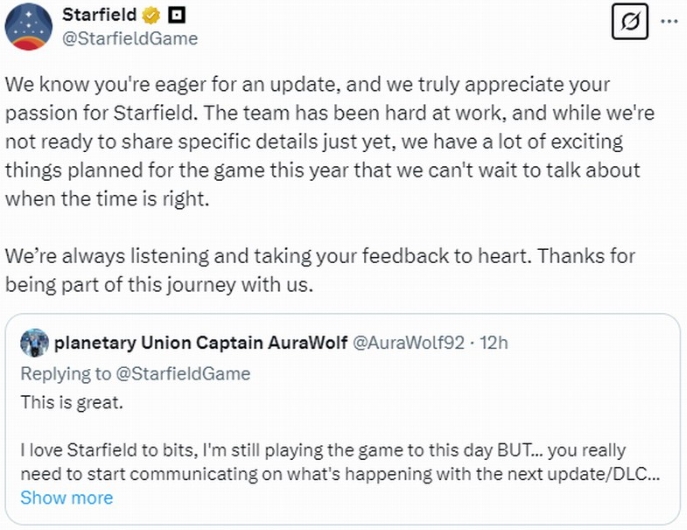Click the 'We're always listening' paragraph
The image size is (687, 530).
(x=320, y=270)
